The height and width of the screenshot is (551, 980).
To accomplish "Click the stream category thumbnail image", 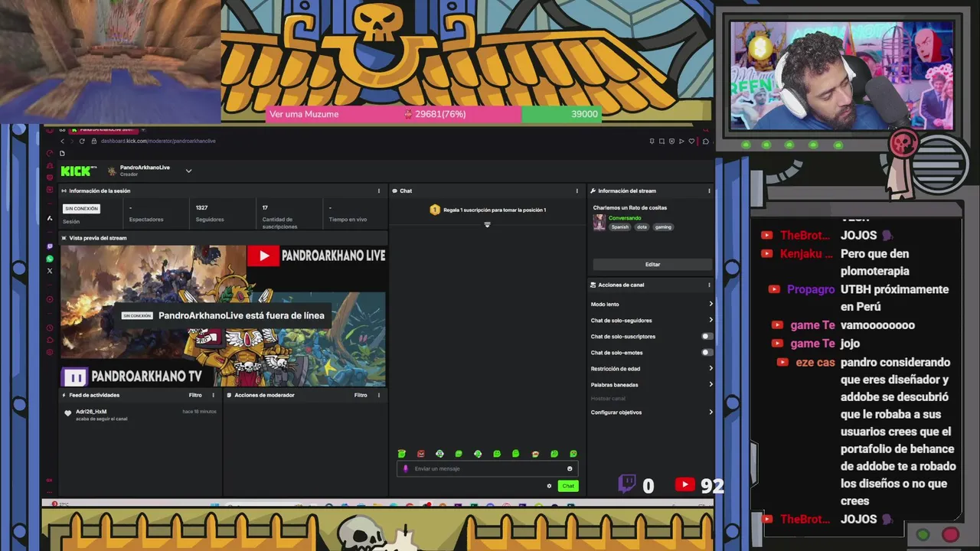I will pos(599,222).
